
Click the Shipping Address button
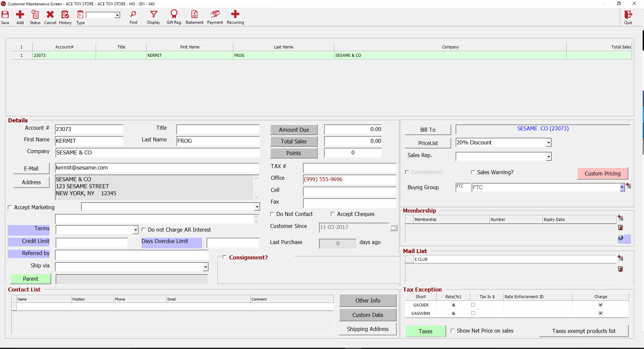(368, 329)
